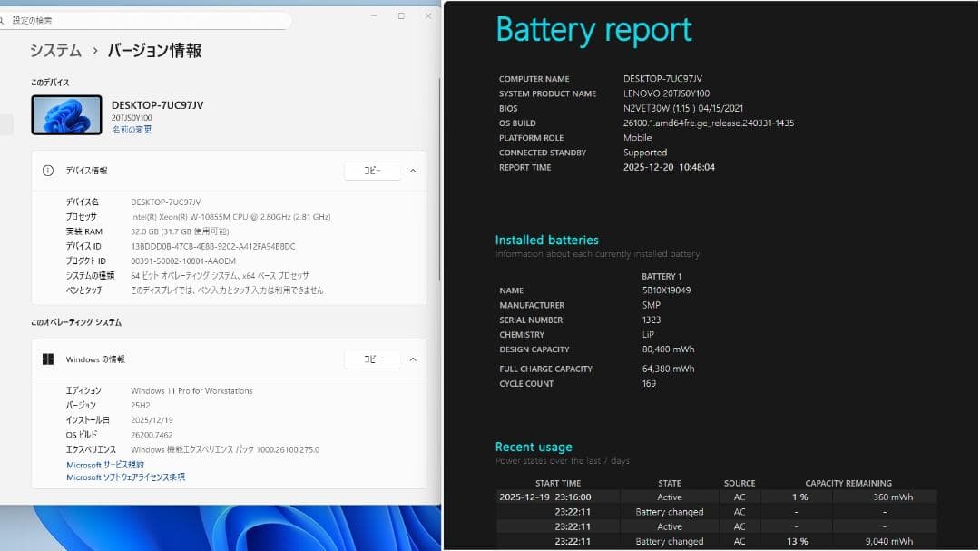The height and width of the screenshot is (551, 980).
Task: Copy device info using the コピー button
Action: [372, 171]
